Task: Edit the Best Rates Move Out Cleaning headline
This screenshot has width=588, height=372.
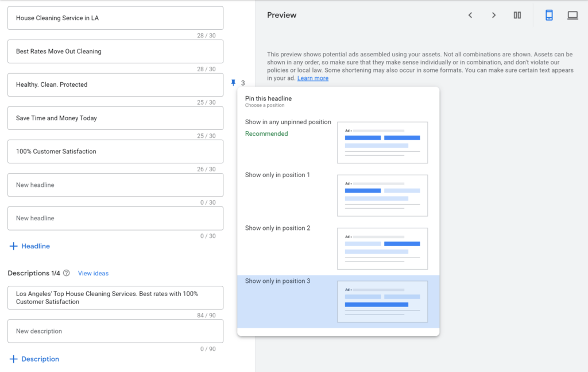Action: point(115,51)
